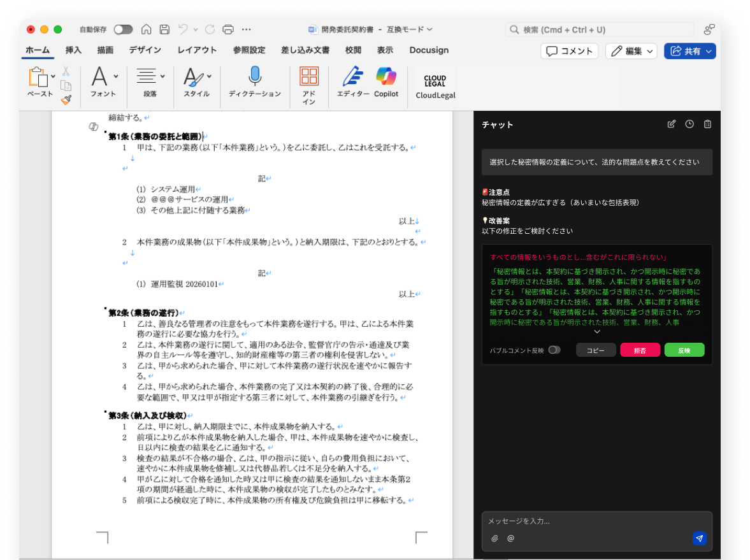The width and height of the screenshot is (750, 560).
Task: Attach a file with the paperclip icon
Action: 494,538
